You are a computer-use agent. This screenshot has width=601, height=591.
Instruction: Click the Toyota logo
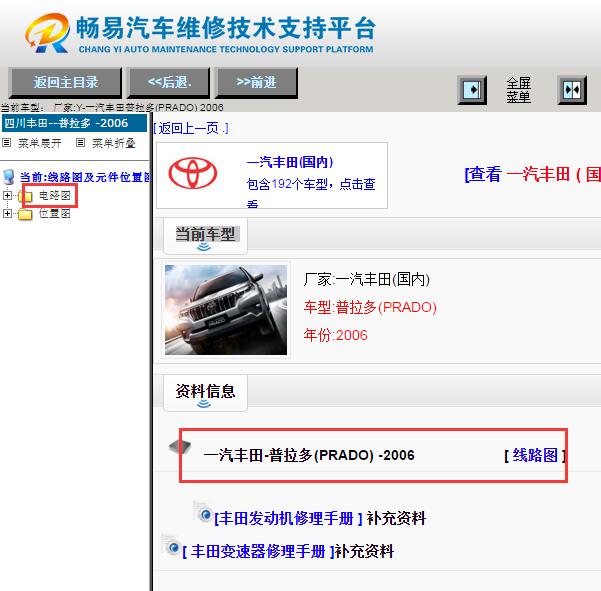pyautogui.click(x=193, y=174)
